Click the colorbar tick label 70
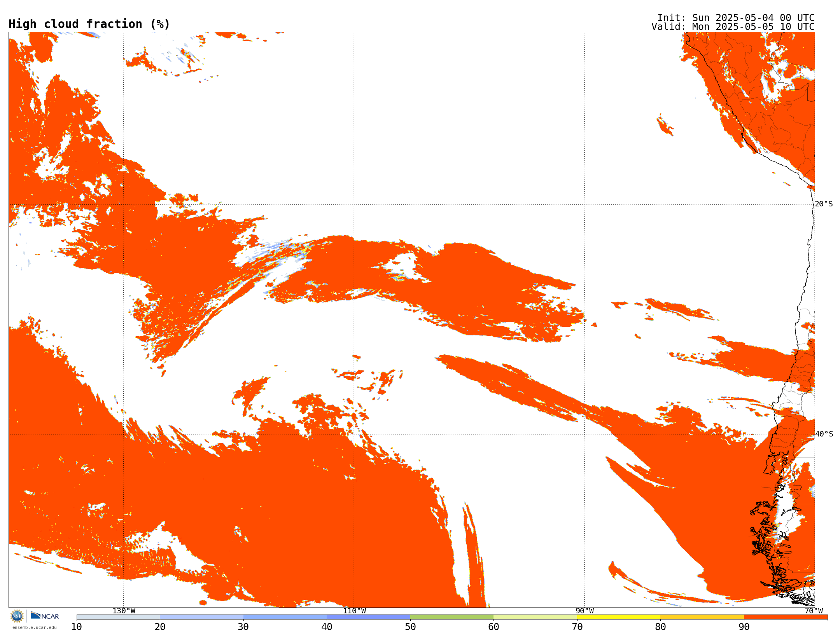Viewport: 840px width, 632px height. (x=577, y=627)
